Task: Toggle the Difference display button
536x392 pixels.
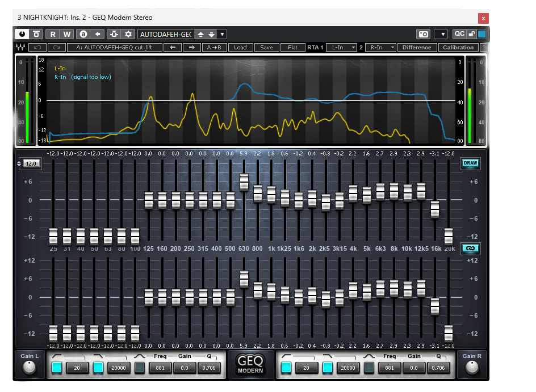Action: (x=417, y=48)
